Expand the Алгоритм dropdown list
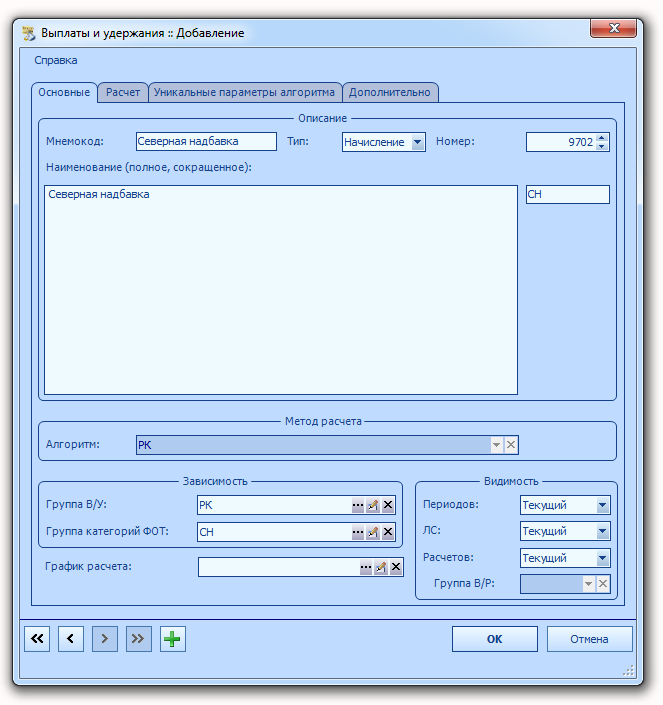663x705 pixels. (x=496, y=445)
